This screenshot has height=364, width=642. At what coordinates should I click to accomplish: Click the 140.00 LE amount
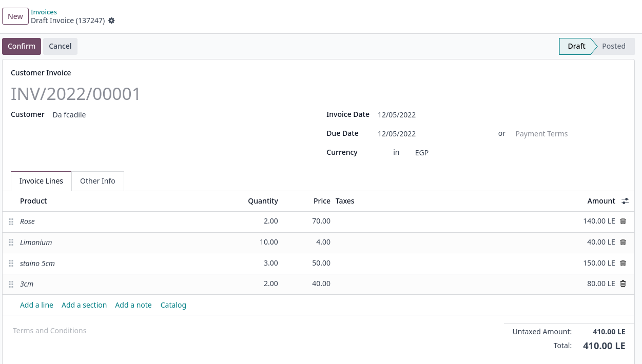pyautogui.click(x=599, y=221)
